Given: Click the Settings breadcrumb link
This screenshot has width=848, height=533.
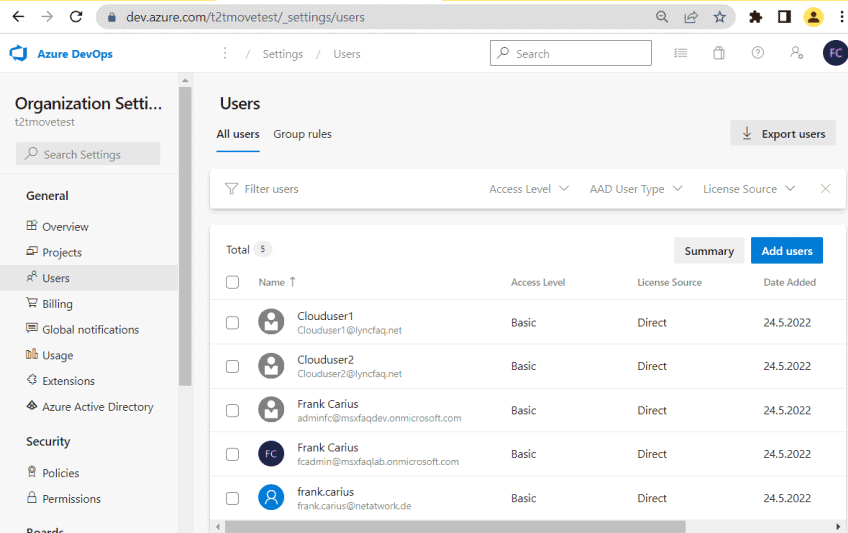Looking at the screenshot, I should tap(282, 54).
